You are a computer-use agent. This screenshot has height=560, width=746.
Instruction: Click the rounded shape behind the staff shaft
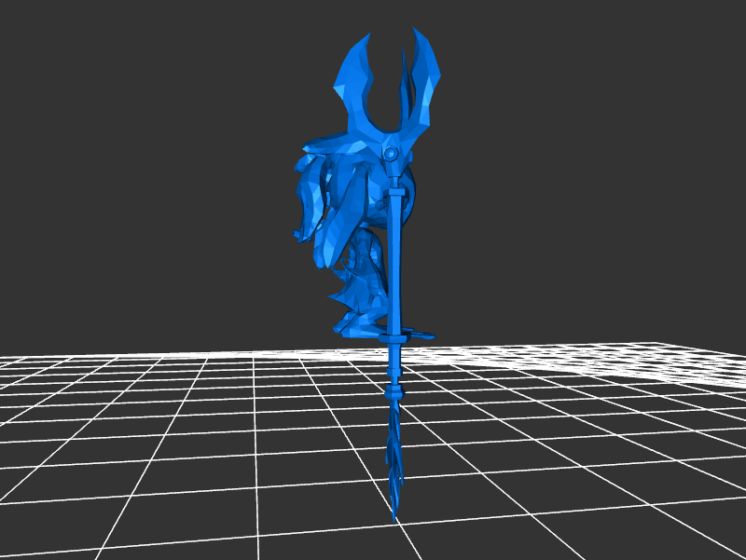point(415,191)
